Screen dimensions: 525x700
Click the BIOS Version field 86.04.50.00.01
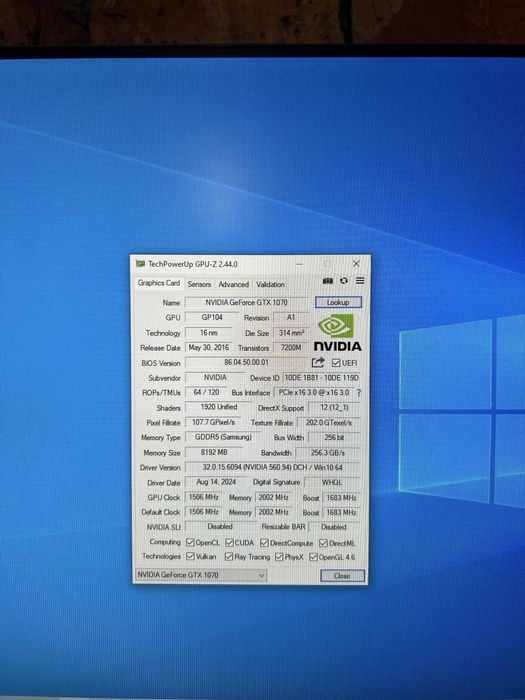pyautogui.click(x=246, y=362)
